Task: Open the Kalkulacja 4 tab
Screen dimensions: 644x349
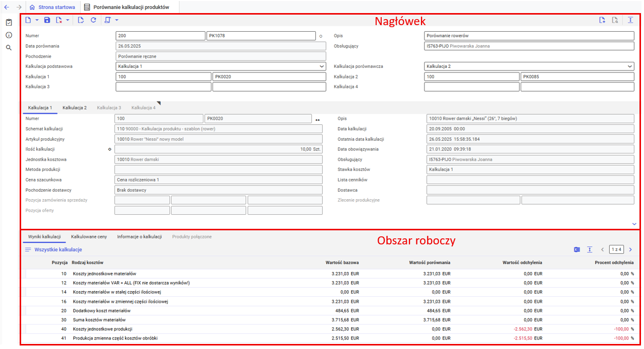Action: pyautogui.click(x=144, y=108)
